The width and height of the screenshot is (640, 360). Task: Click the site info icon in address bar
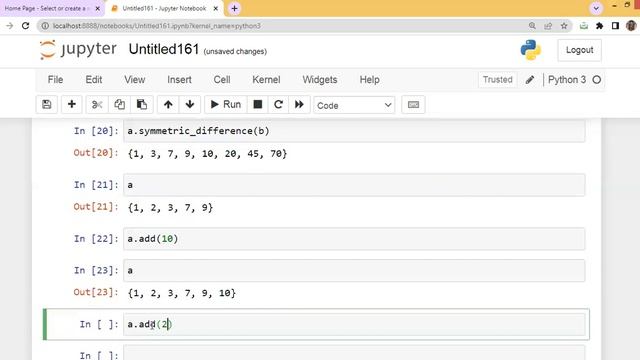[x=45, y=26]
